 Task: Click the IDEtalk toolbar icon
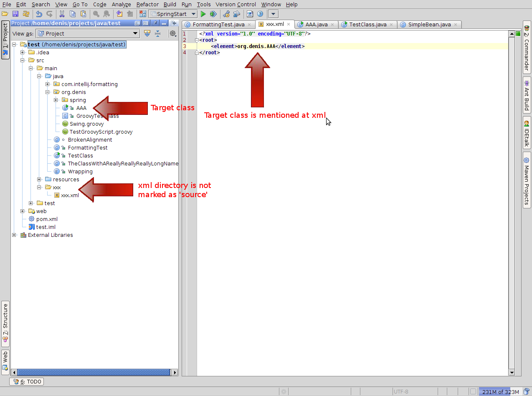[250, 14]
